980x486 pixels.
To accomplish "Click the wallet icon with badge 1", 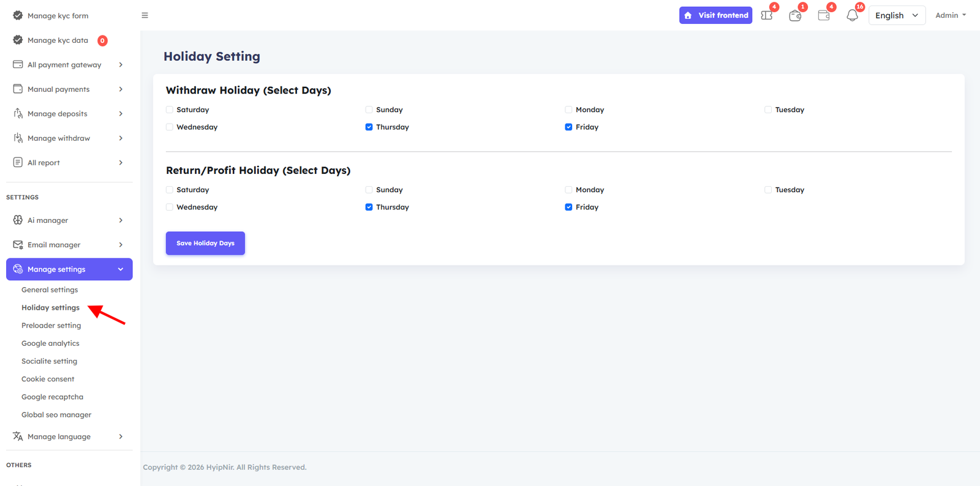I will tap(795, 15).
